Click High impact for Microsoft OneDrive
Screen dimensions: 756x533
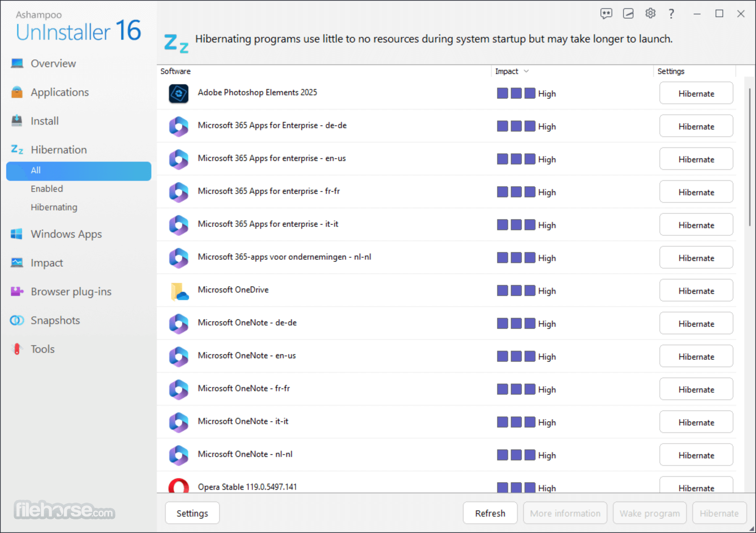(x=526, y=291)
